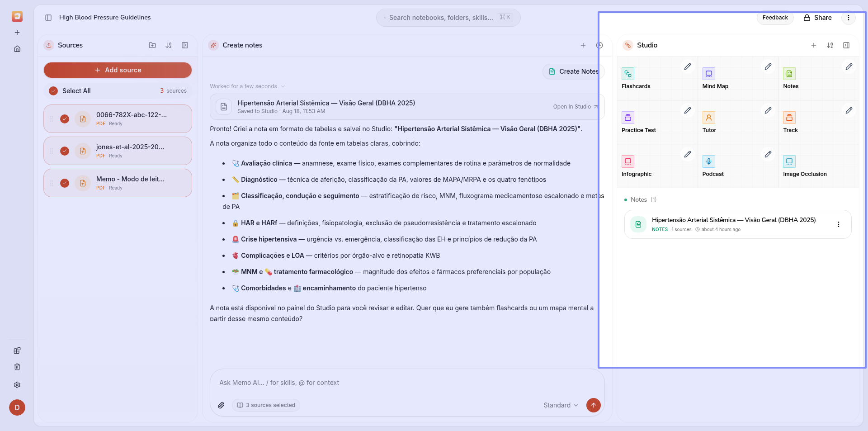Open options menu for Hipertensão note
The height and width of the screenshot is (431, 868).
(839, 224)
